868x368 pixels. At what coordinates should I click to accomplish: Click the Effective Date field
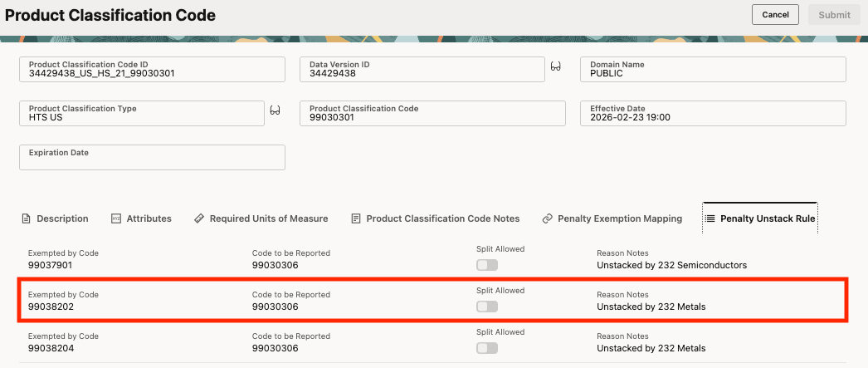coord(713,114)
